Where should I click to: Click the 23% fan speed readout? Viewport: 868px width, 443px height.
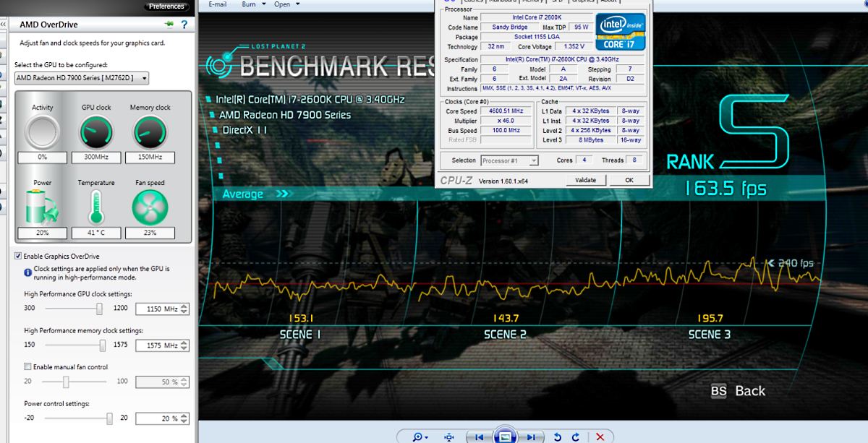tap(150, 233)
